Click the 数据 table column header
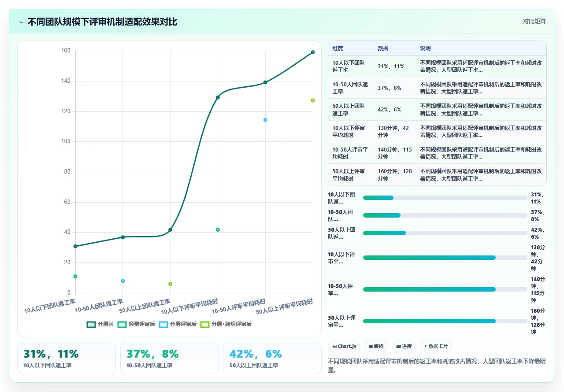564x392 pixels. point(383,48)
